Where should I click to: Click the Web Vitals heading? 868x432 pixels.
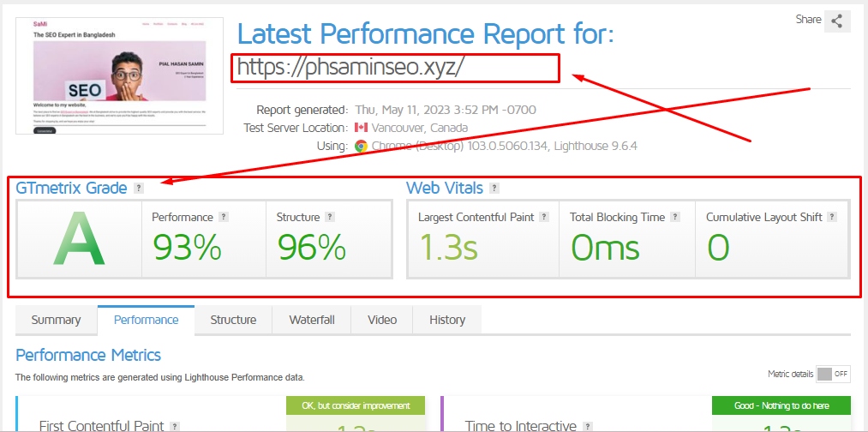(445, 189)
